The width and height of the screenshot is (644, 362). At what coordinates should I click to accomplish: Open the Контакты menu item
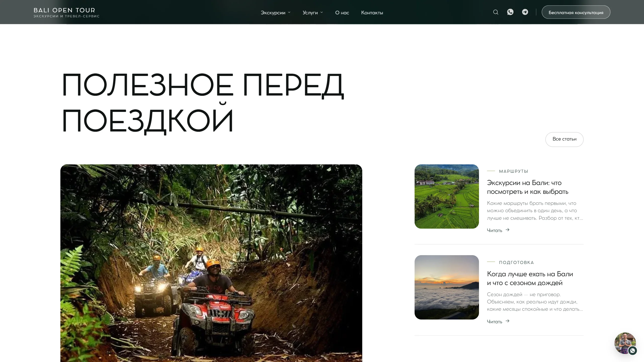(x=372, y=13)
